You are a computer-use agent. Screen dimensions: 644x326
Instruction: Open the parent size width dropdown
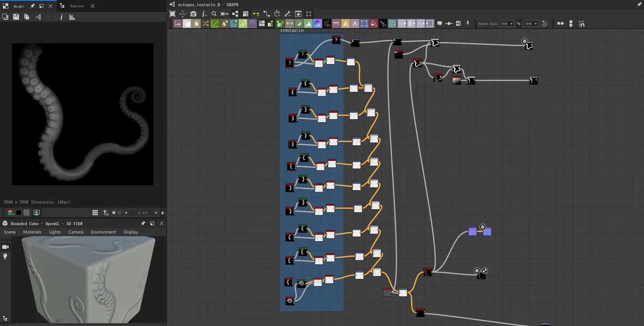pyautogui.click(x=507, y=24)
